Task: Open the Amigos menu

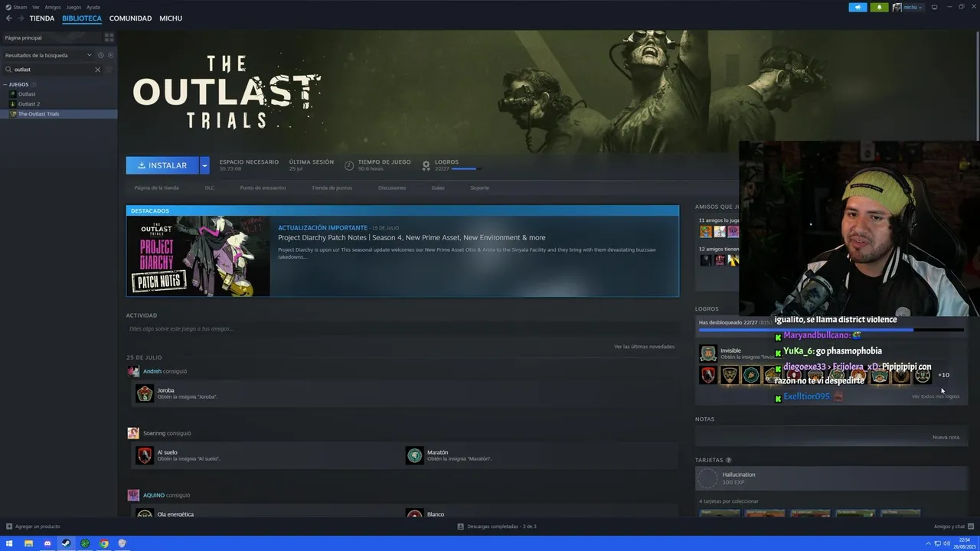Action: point(53,7)
